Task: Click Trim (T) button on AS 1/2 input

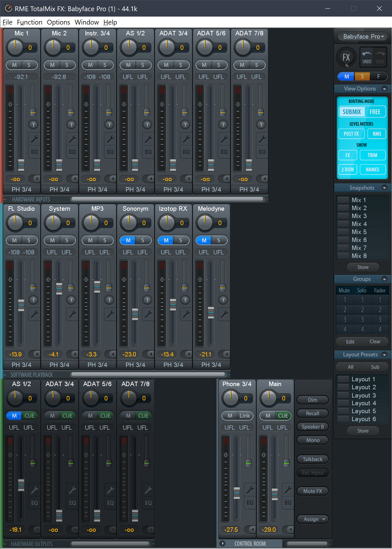Action: (147, 125)
